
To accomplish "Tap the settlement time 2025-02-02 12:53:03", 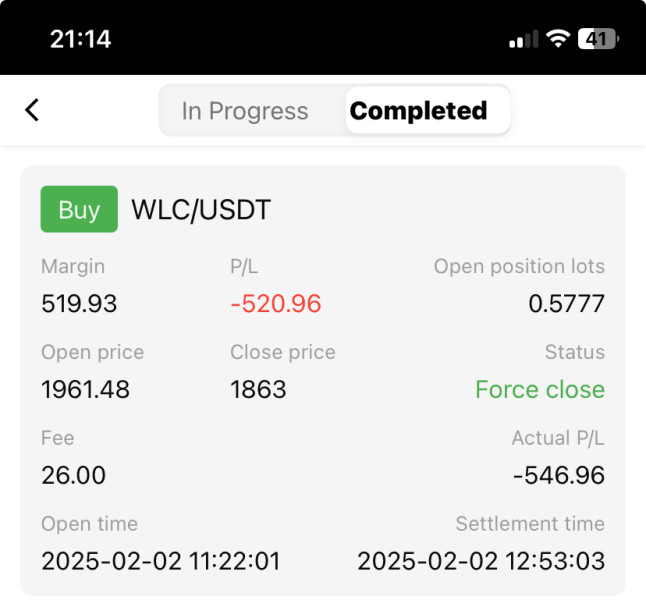I will (481, 561).
